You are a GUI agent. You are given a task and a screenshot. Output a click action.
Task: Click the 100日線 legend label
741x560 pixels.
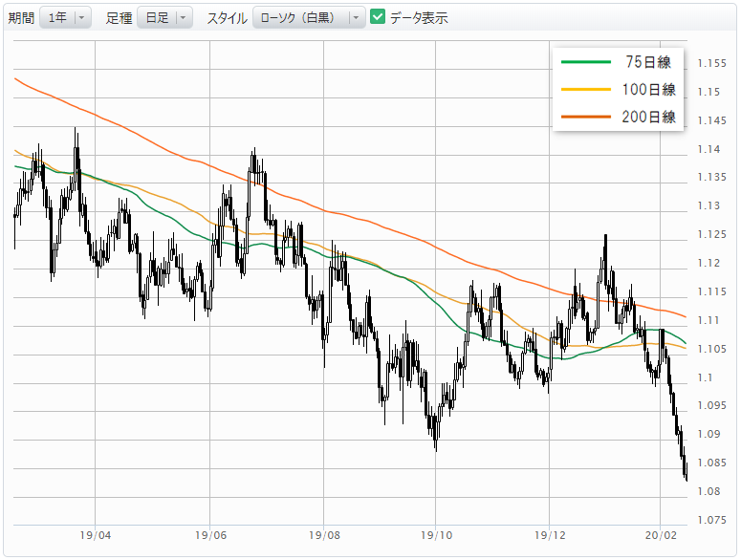click(x=648, y=89)
